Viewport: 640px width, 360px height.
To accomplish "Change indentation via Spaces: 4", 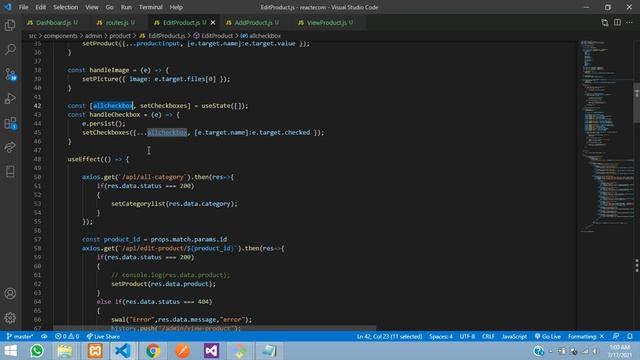I will pos(441,336).
